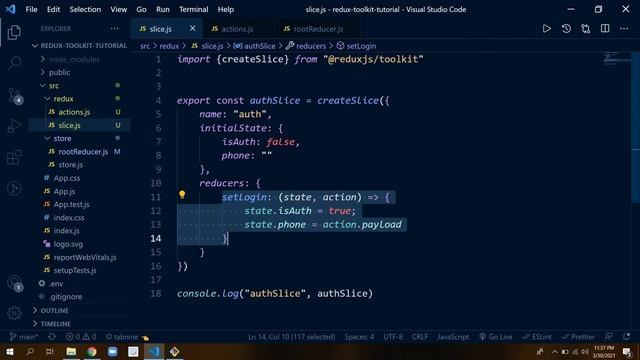
Task: Click the Run Code play icon
Action: [547, 29]
